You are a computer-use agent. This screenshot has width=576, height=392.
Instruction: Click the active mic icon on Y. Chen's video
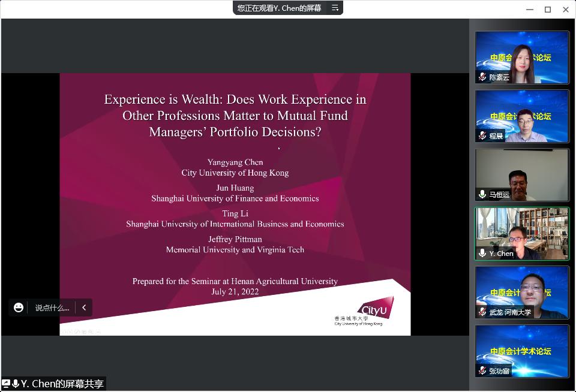pos(482,254)
